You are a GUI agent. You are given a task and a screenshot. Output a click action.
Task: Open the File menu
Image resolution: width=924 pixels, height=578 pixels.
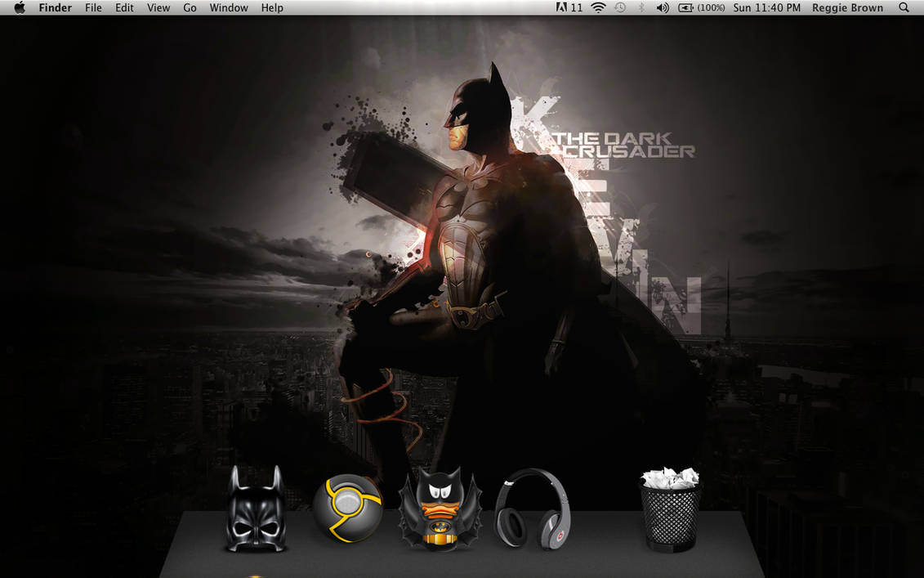(93, 7)
